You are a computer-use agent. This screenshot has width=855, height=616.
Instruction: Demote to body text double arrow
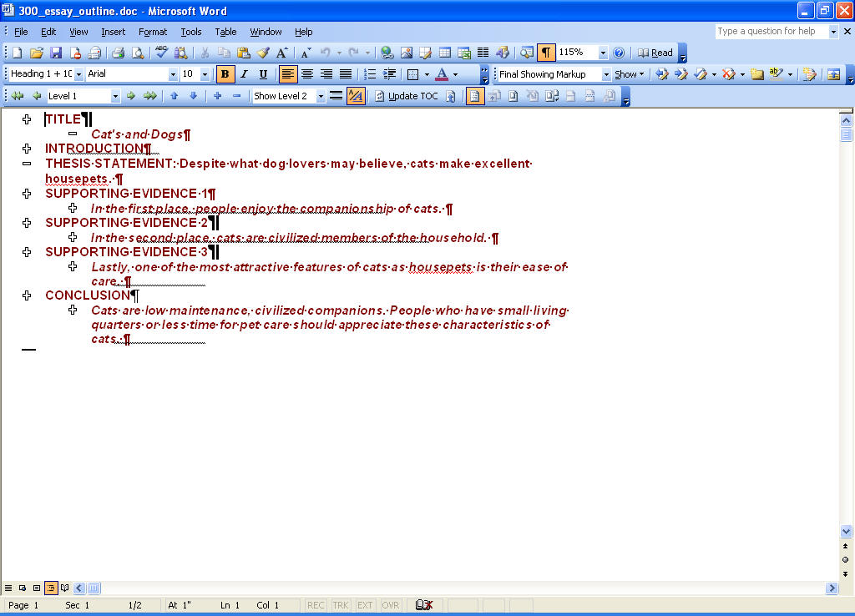(x=150, y=96)
